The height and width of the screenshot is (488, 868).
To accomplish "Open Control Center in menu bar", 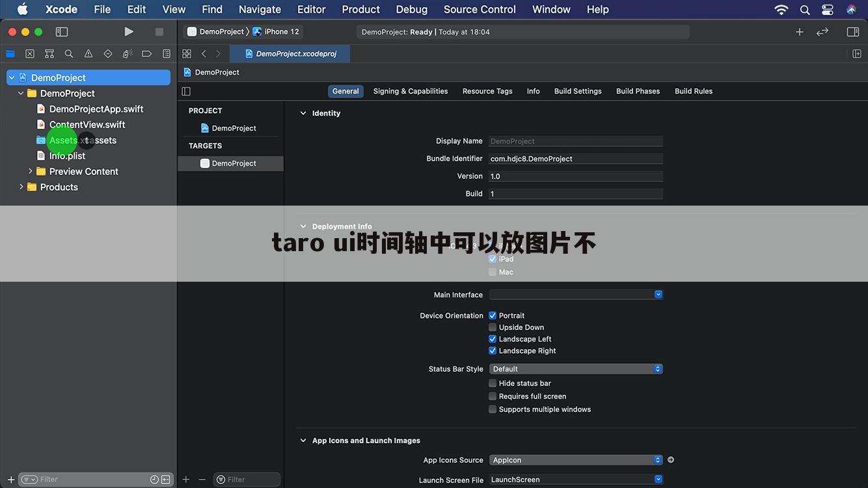I will click(828, 9).
